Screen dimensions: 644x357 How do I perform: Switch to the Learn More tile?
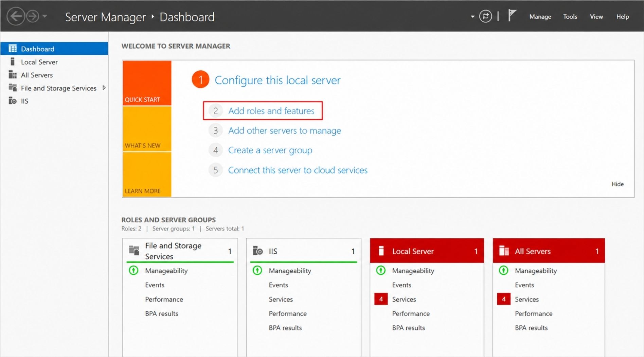(147, 174)
